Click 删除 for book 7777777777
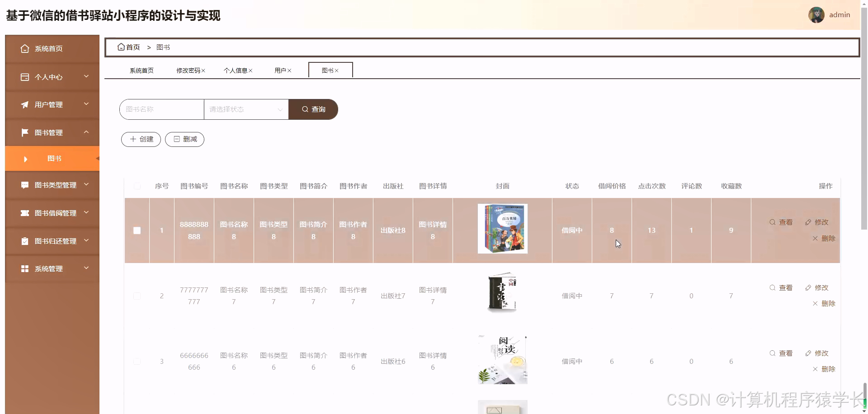 click(824, 304)
